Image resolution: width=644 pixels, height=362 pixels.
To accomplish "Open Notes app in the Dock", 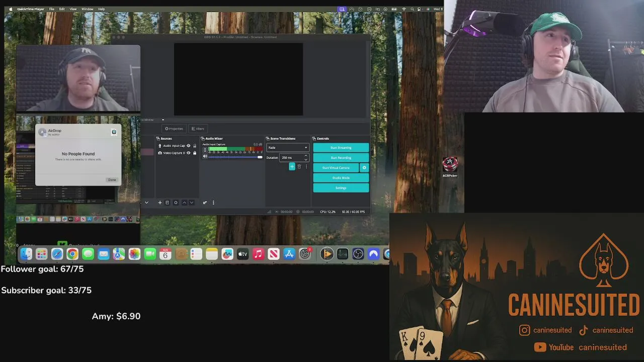I will click(212, 254).
